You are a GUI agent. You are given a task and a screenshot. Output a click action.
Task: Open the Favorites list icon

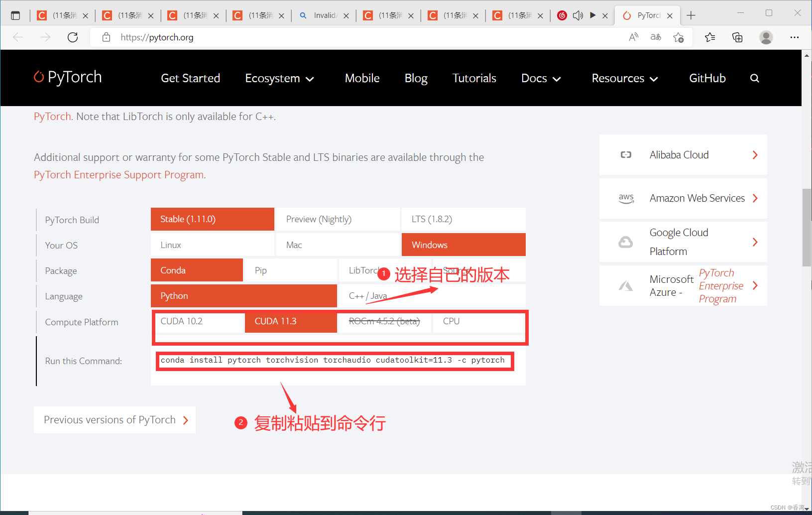(710, 37)
